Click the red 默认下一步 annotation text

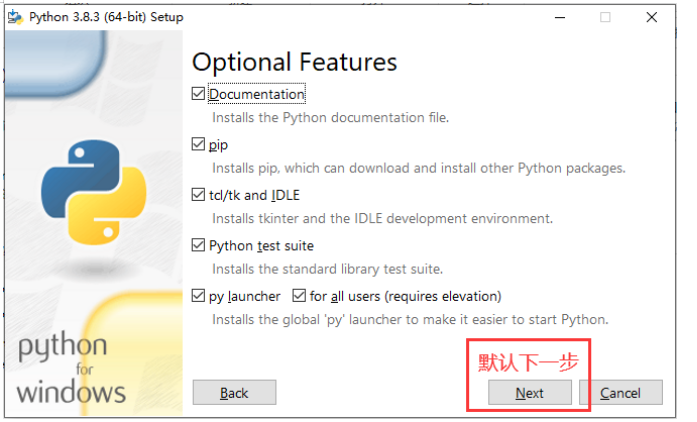[x=528, y=361]
